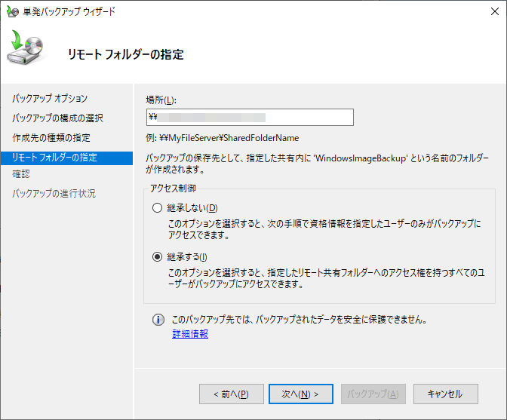
Task: Go to バックアップの構成の選択 step
Action: (57, 118)
